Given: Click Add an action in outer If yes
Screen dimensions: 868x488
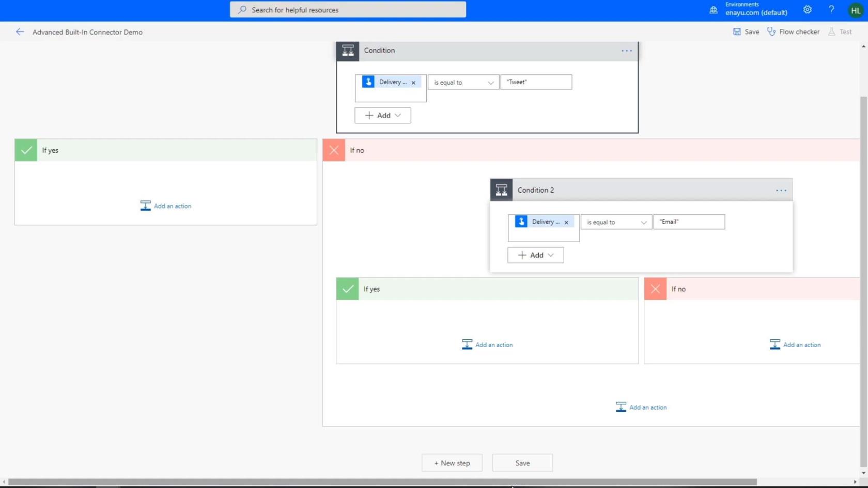Looking at the screenshot, I should [x=166, y=206].
